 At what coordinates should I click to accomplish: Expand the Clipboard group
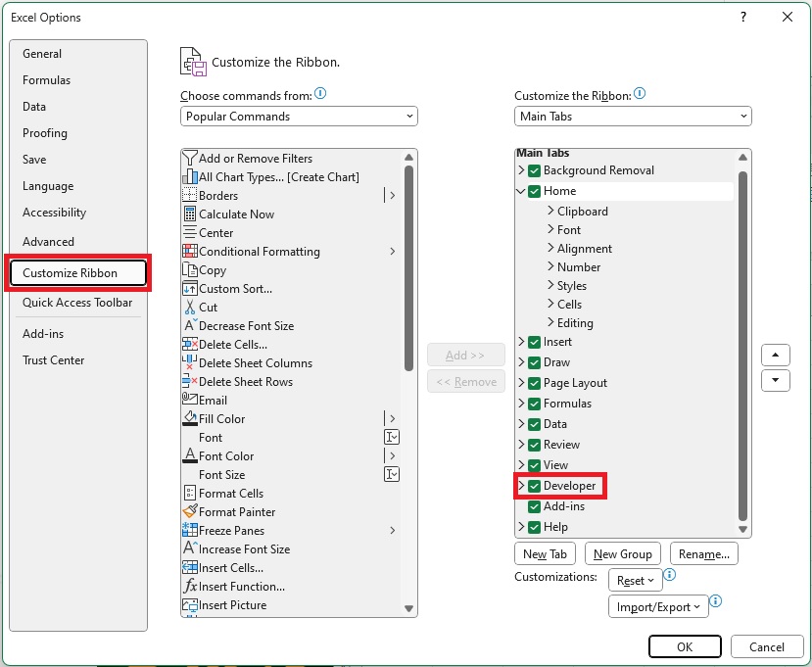pos(550,211)
